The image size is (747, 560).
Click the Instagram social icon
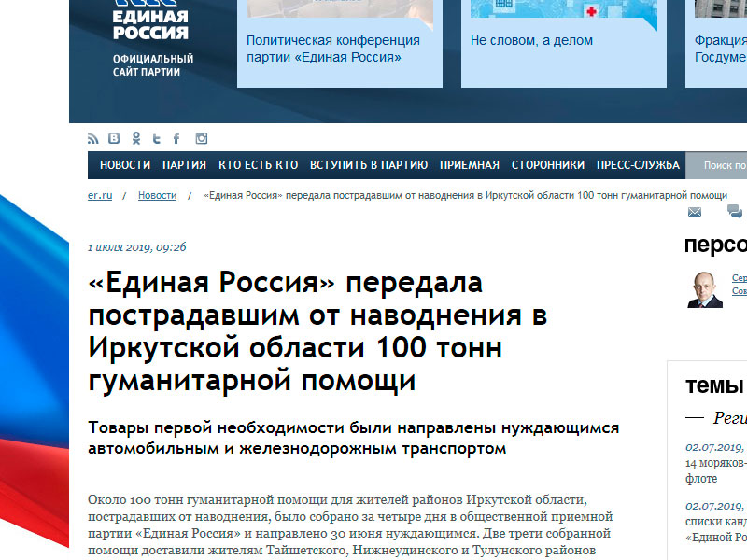(x=201, y=139)
